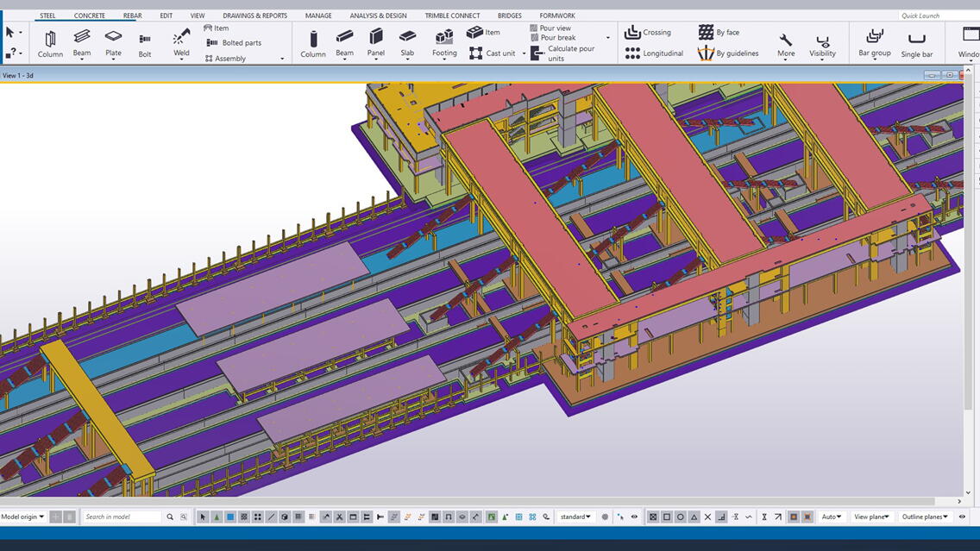Viewport: 980px width, 551px height.
Task: Click the Bolted parts button
Action: coord(234,43)
